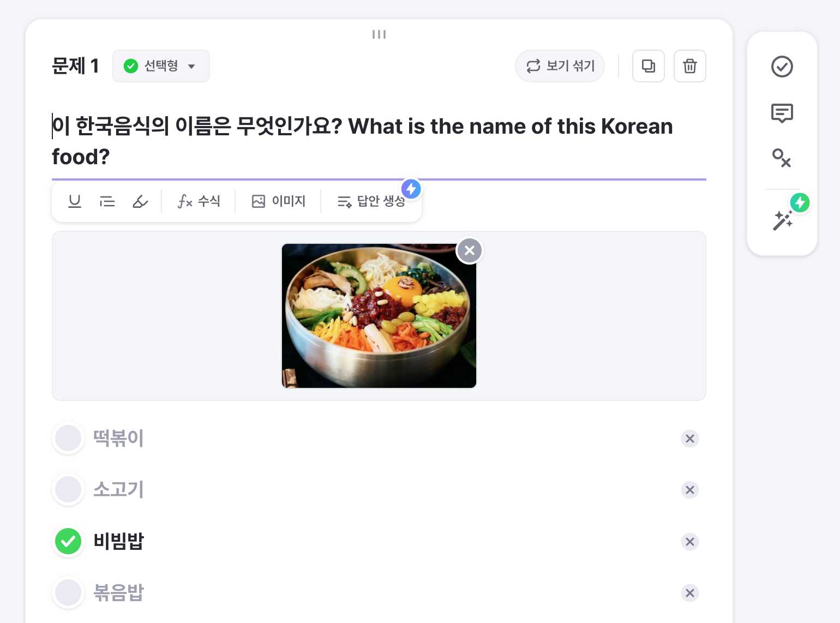The height and width of the screenshot is (623, 840).
Task: Duplicate question 1 with copy icon
Action: (648, 66)
